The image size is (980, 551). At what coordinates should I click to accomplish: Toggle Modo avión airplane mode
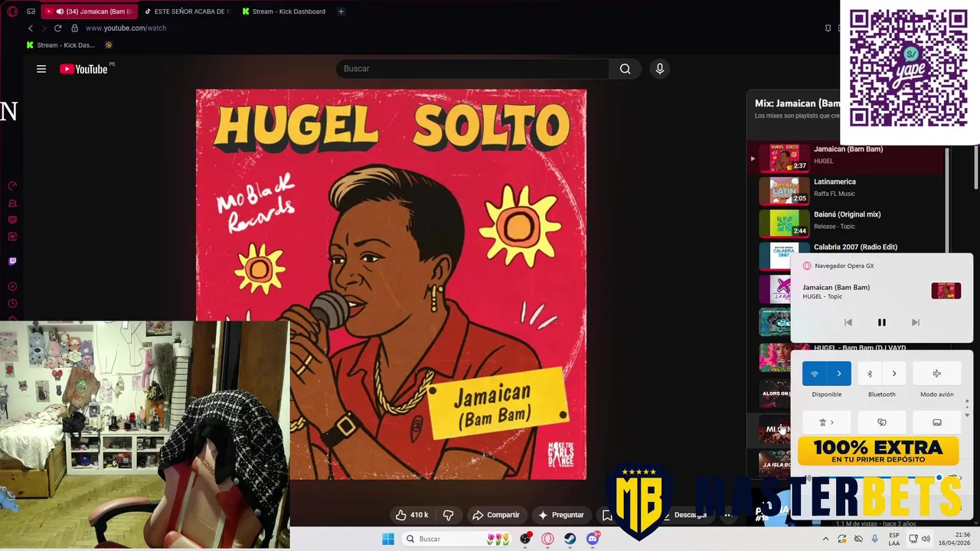tap(937, 373)
